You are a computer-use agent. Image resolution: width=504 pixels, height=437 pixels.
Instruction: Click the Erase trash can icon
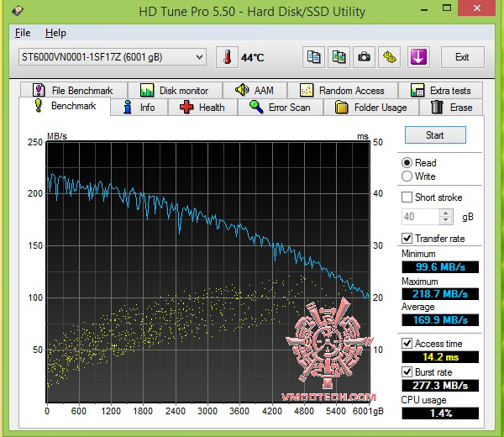[437, 107]
